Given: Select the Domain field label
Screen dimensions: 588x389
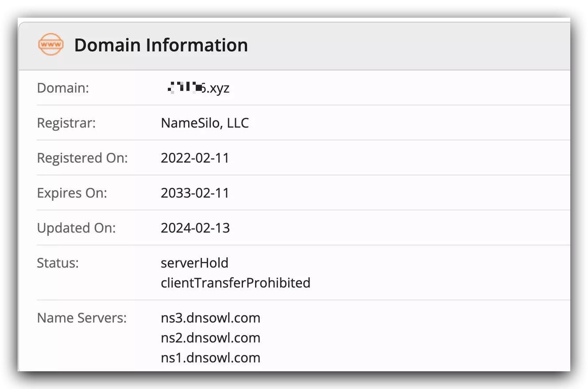Looking at the screenshot, I should point(63,88).
